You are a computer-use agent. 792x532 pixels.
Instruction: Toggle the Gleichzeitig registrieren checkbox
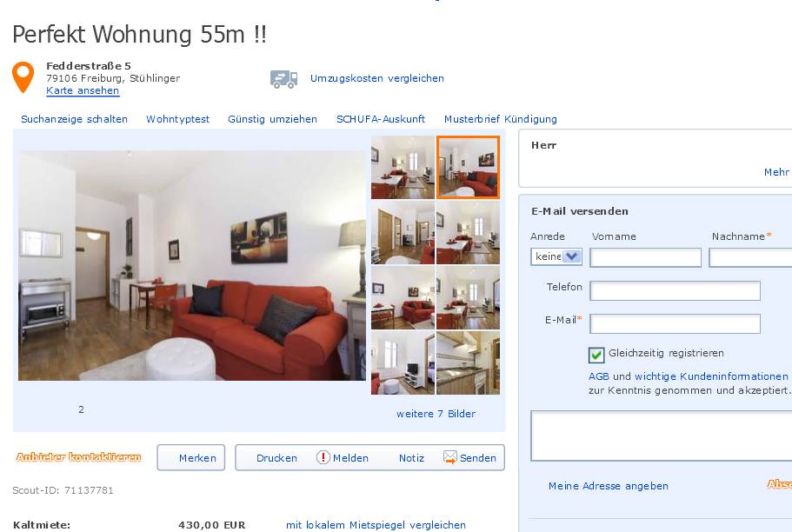(x=596, y=355)
